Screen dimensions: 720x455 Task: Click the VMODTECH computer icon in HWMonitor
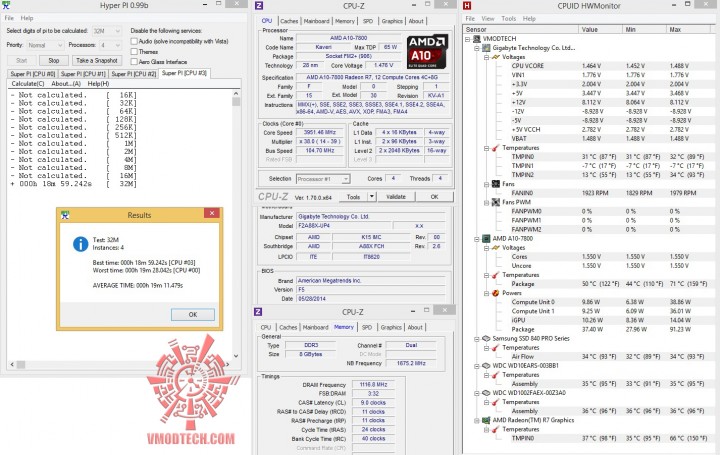[x=477, y=39]
